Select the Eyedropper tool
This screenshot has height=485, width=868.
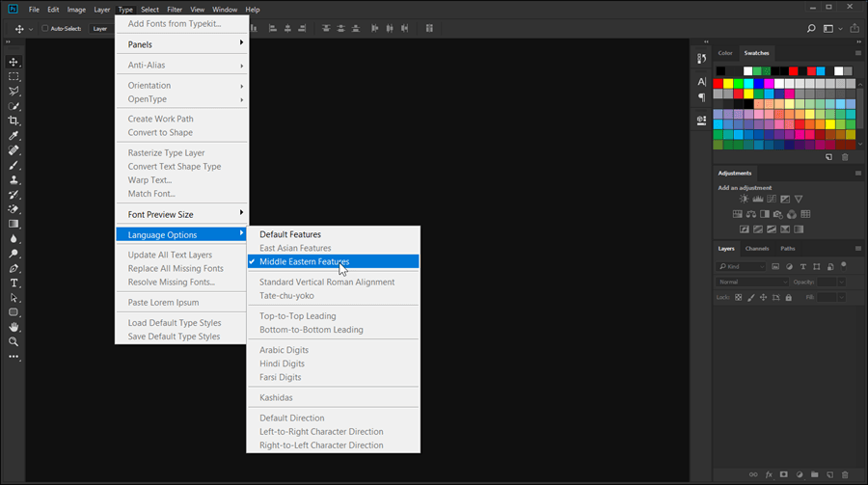click(x=14, y=136)
